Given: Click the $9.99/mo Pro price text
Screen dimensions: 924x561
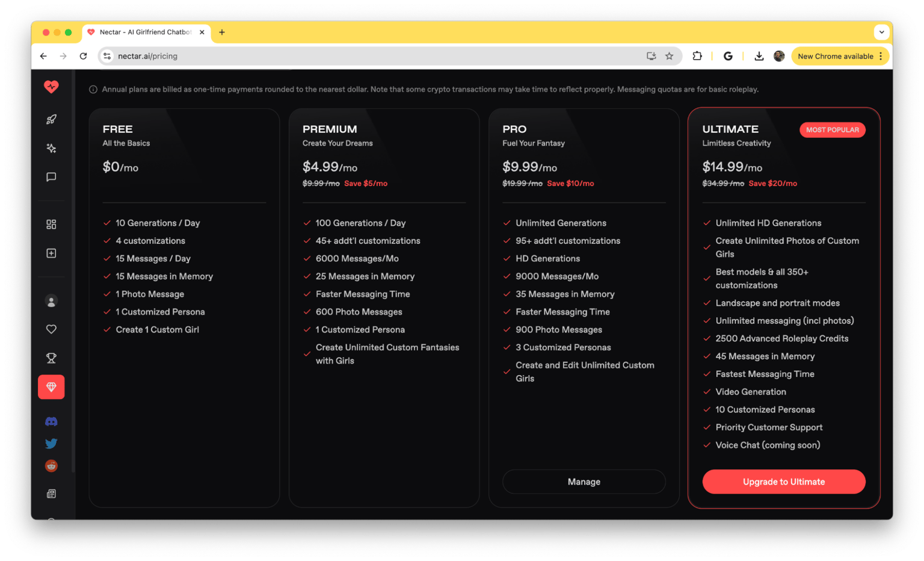Looking at the screenshot, I should click(529, 167).
